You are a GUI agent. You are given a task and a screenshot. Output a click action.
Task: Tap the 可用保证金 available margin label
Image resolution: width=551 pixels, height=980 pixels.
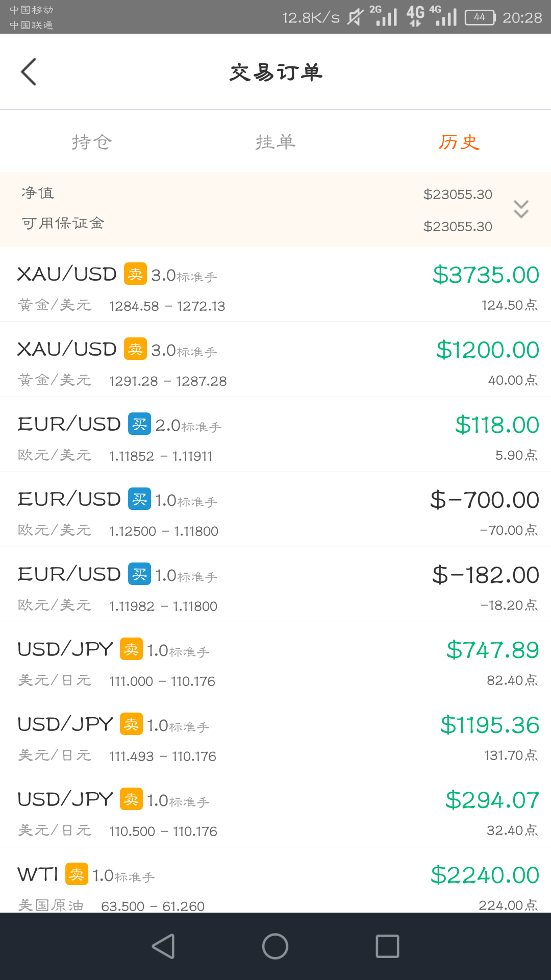pos(63,223)
